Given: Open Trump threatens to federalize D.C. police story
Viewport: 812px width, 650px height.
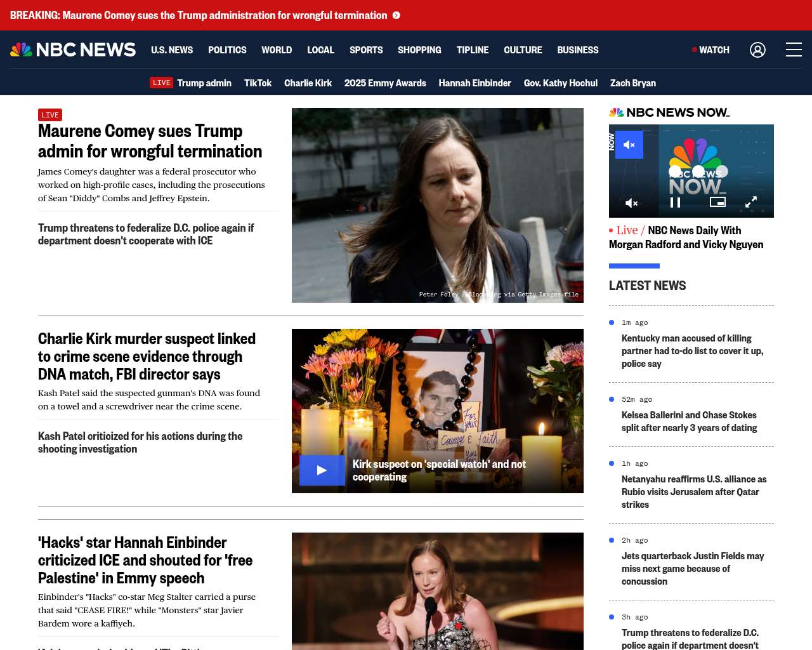Looking at the screenshot, I should pos(146,234).
